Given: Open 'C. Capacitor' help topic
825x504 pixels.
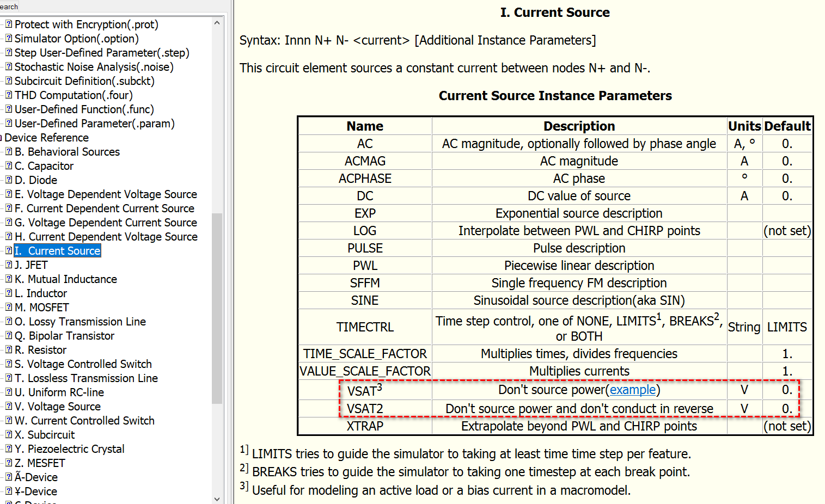Looking at the screenshot, I should pyautogui.click(x=44, y=166).
